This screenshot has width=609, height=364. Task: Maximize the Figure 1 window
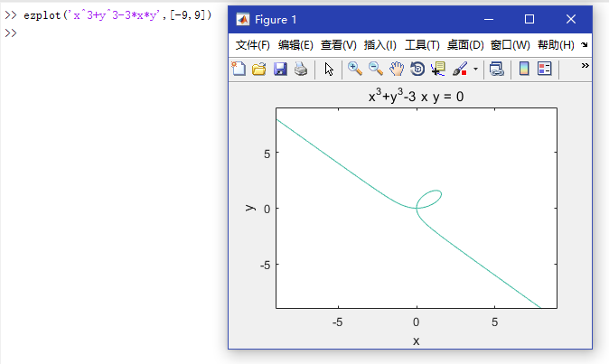tap(529, 19)
